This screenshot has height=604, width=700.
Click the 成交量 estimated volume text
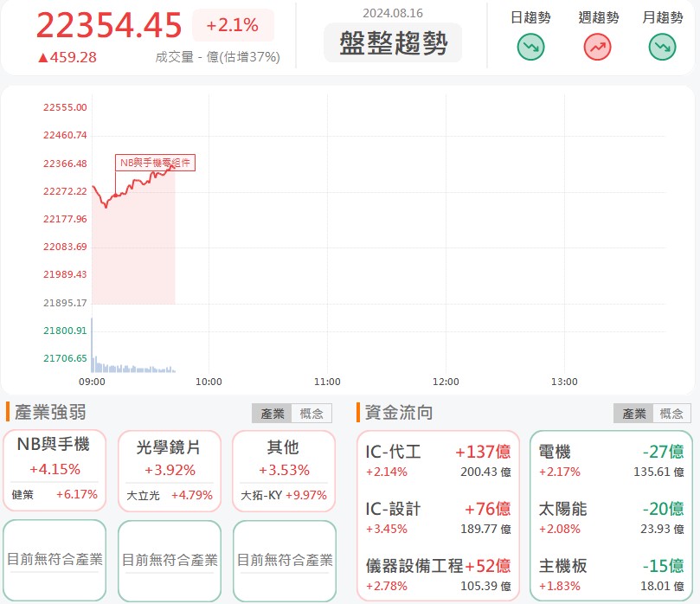click(218, 57)
